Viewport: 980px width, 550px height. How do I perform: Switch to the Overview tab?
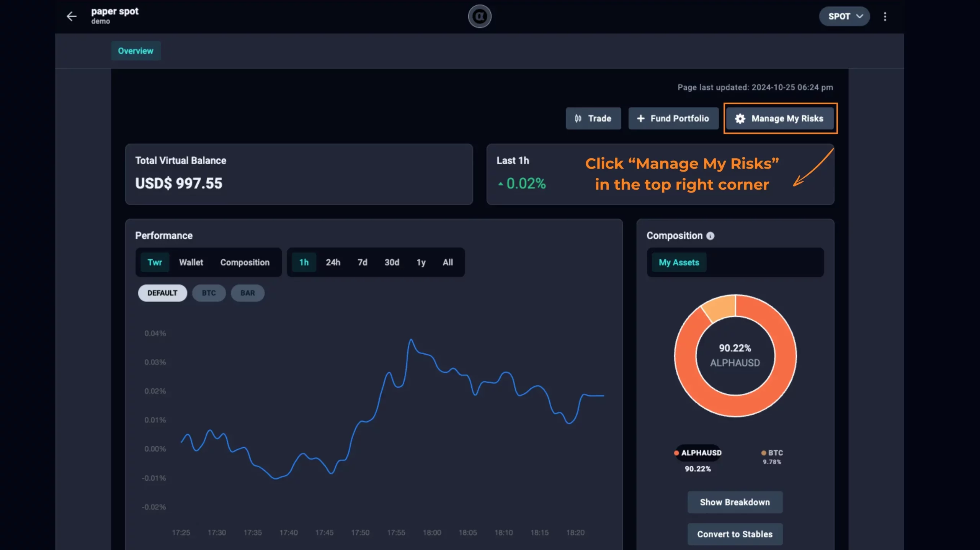[x=136, y=51]
